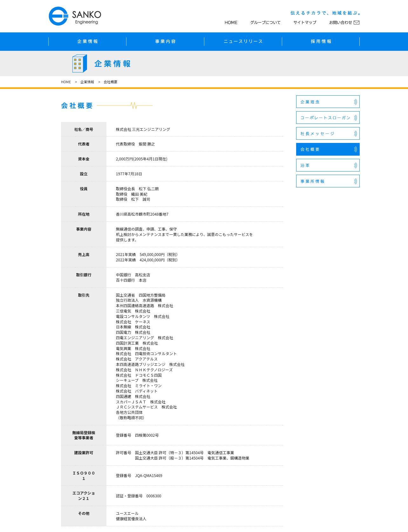The image size is (408, 532).
Task: Click 国土交通省 四国地方整備局
Action: click(141, 295)
